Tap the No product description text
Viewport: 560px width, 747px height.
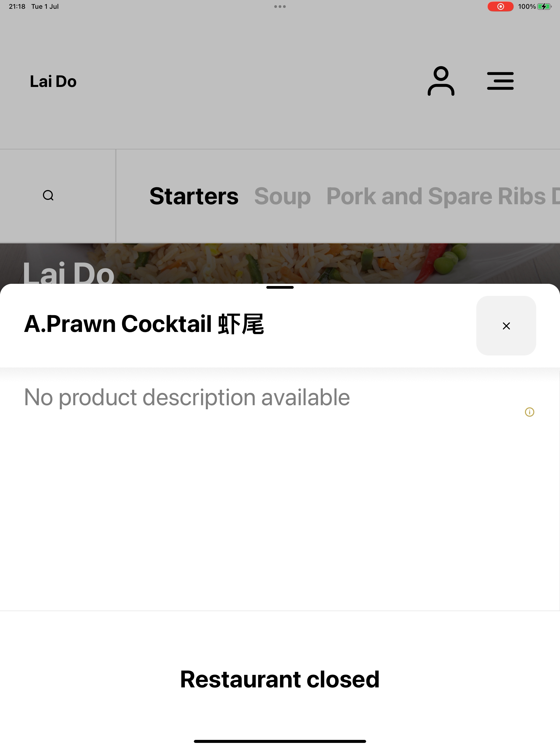tap(187, 397)
